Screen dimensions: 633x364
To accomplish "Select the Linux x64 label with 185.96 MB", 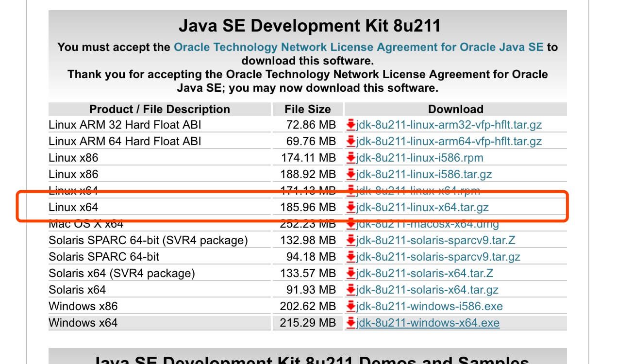I will point(73,208).
